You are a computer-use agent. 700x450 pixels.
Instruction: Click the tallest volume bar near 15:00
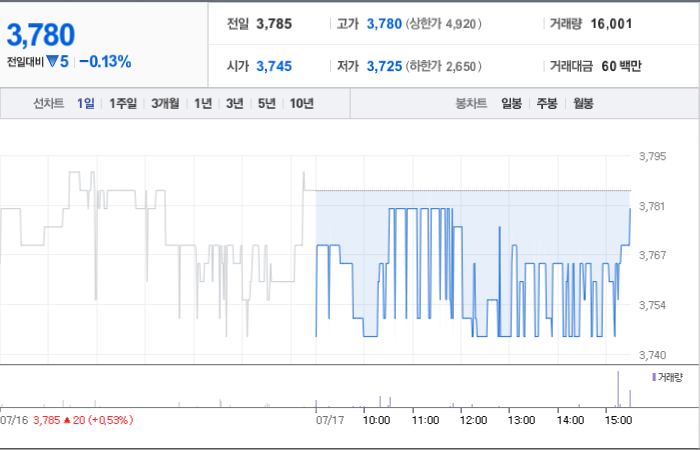(618, 389)
